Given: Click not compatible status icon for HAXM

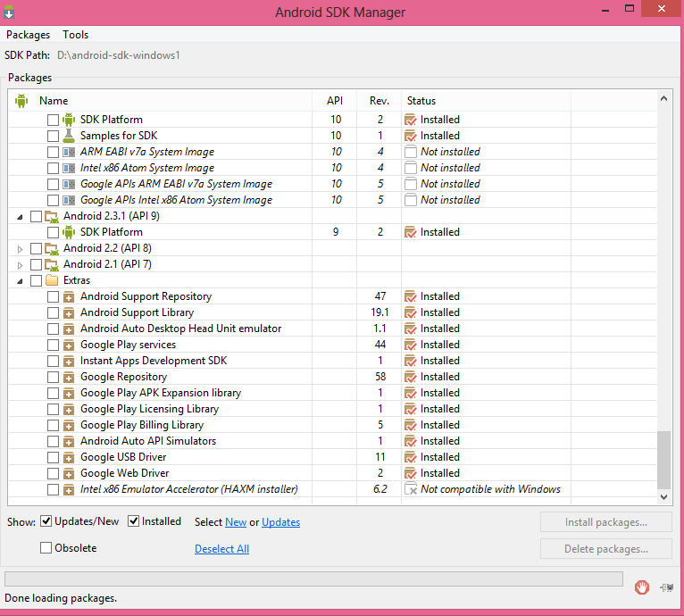Looking at the screenshot, I should (x=411, y=489).
